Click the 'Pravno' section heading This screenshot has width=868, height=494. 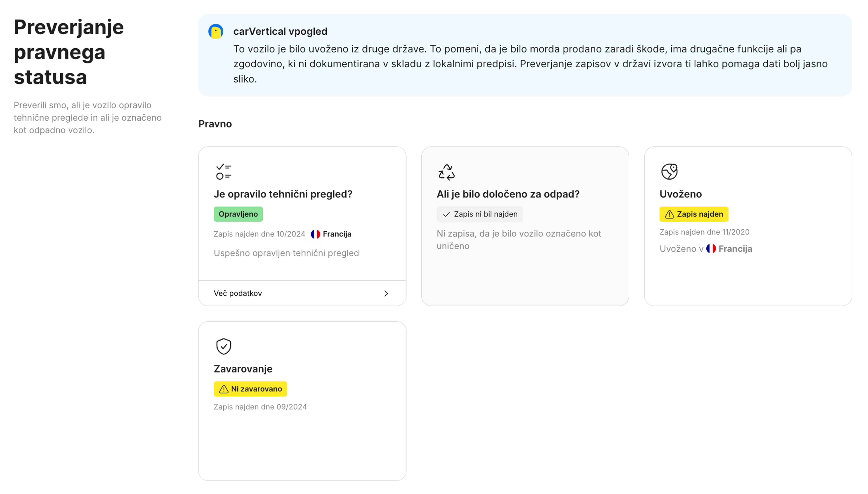(215, 124)
